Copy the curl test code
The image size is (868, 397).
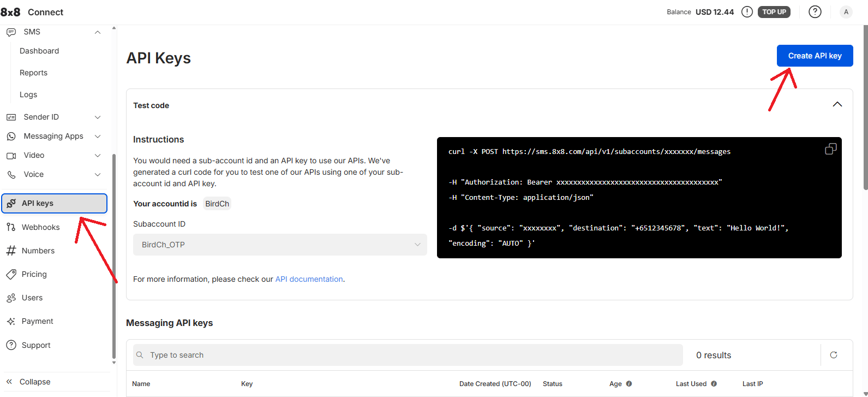[x=830, y=149]
